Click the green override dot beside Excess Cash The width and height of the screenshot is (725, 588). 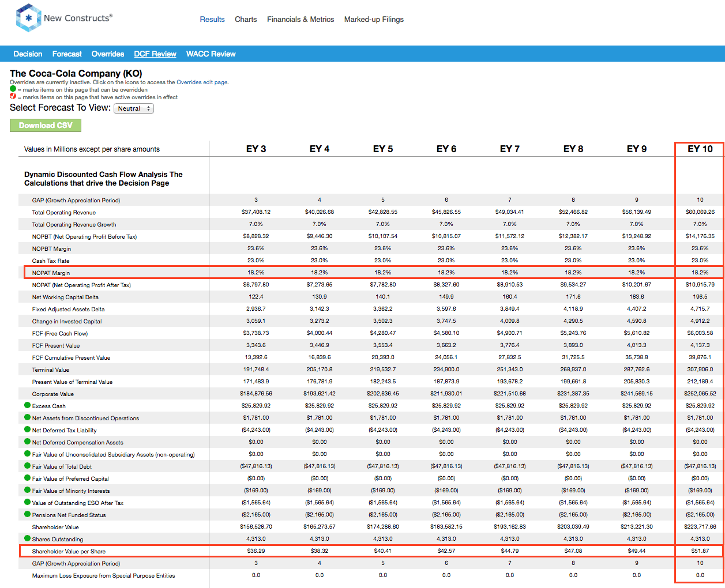click(27, 405)
